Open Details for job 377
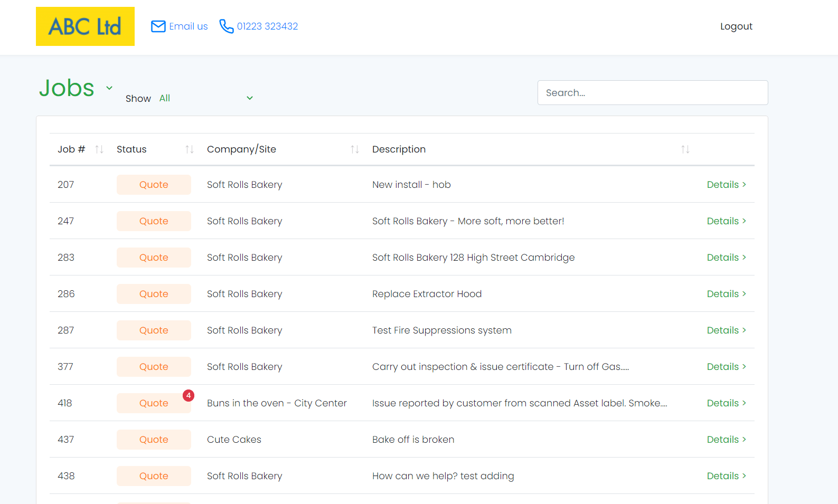Viewport: 838px width, 504px height. pyautogui.click(x=727, y=367)
